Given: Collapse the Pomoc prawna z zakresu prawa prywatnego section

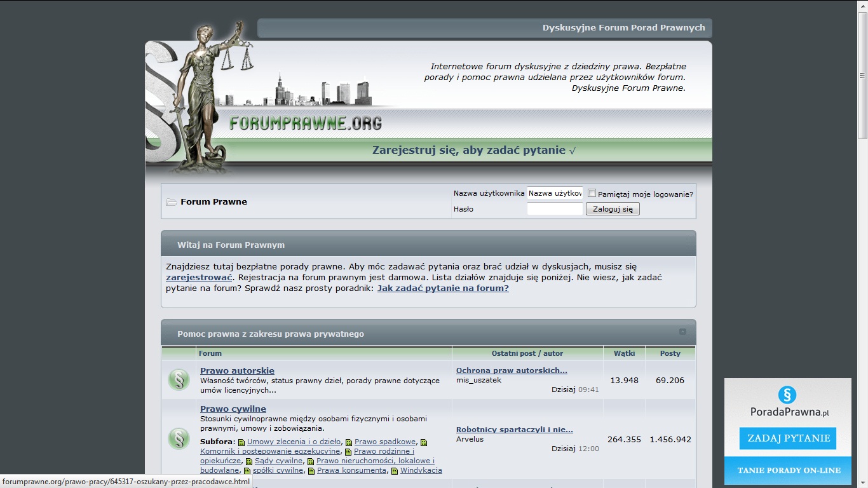Looking at the screenshot, I should click(x=682, y=332).
